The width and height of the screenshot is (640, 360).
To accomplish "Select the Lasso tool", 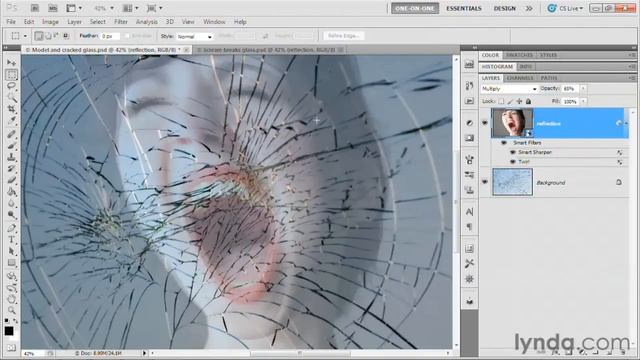I will pos(11,86).
